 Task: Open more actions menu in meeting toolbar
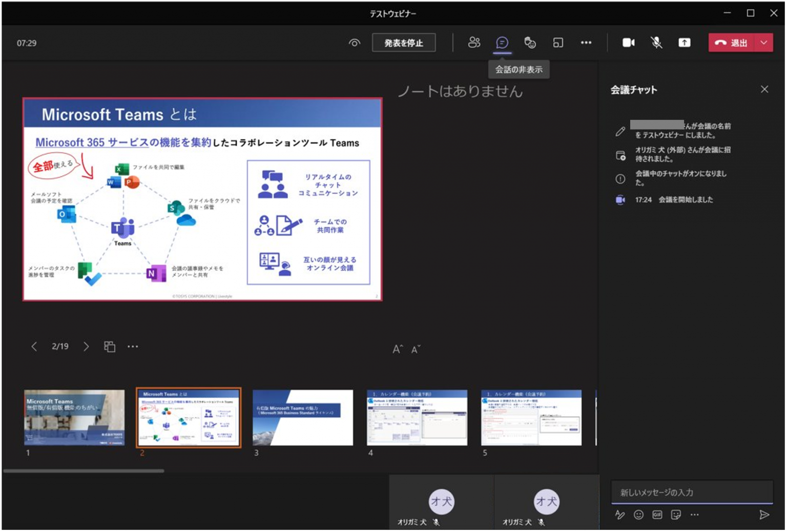tap(586, 43)
